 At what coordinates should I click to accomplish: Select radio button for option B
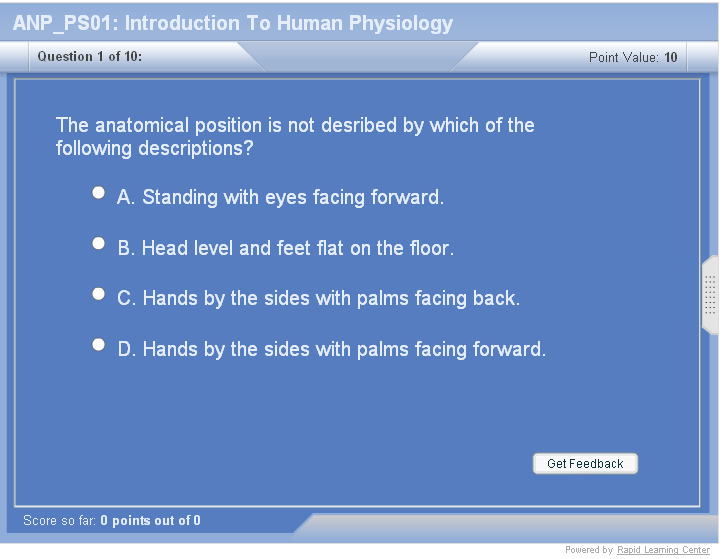98,243
